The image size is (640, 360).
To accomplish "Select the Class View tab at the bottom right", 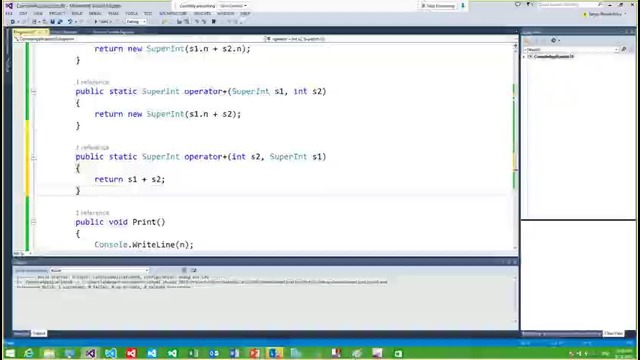I will 613,334.
